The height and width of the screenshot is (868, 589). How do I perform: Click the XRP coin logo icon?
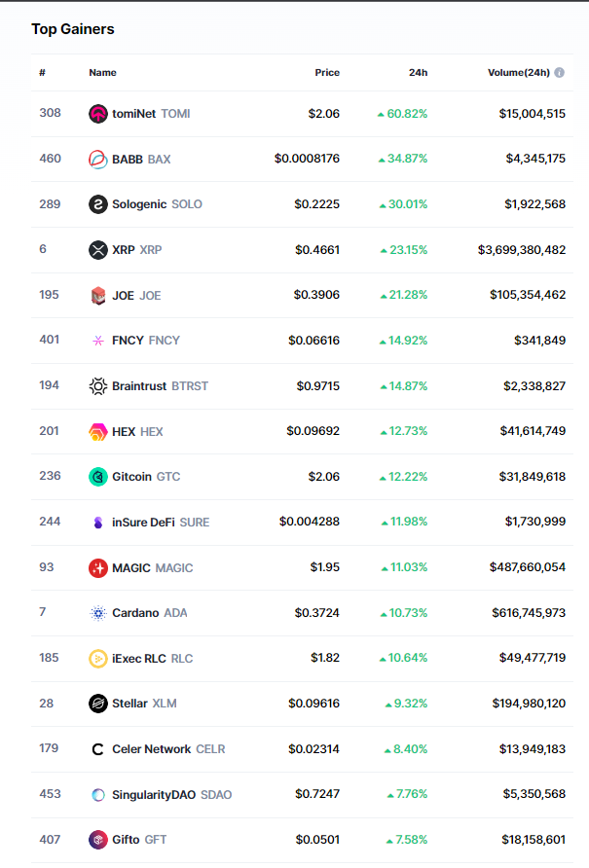click(x=97, y=250)
